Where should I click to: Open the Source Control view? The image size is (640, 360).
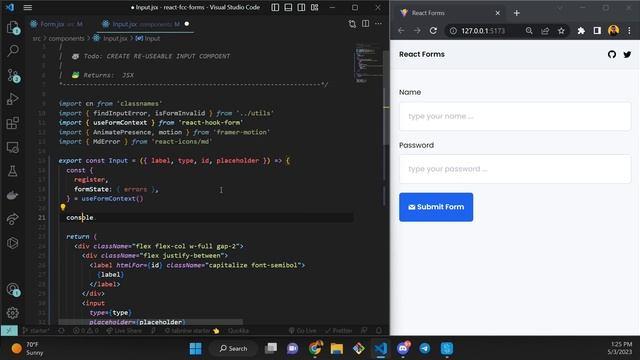(x=13, y=76)
